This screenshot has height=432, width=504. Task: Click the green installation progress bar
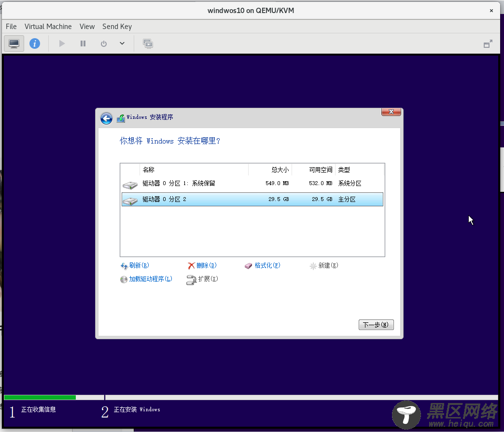pos(40,398)
